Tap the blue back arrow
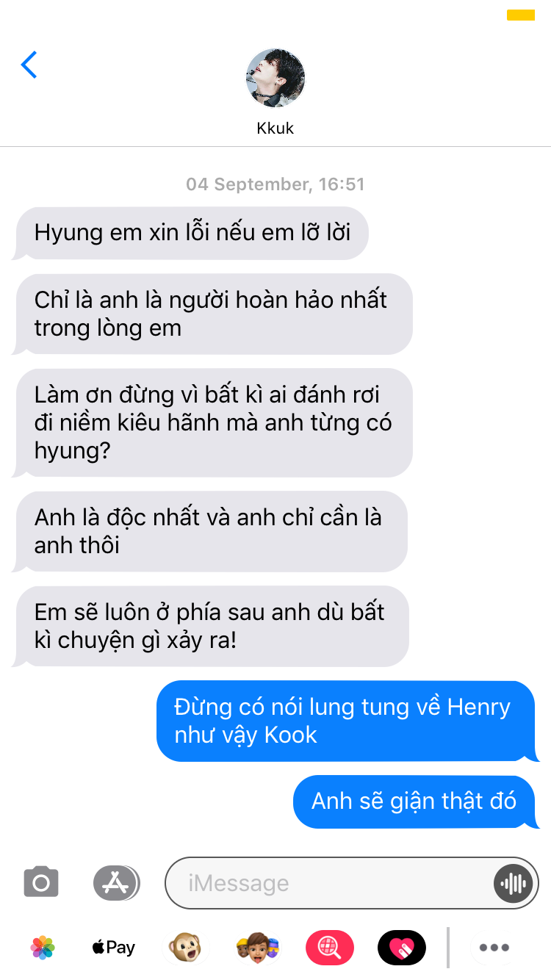The image size is (551, 980). pos(29,65)
